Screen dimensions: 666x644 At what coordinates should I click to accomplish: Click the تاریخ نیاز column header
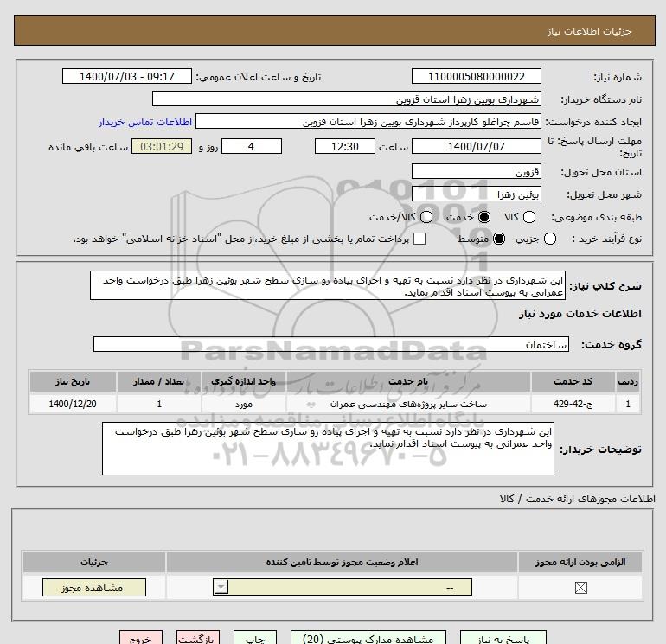tap(73, 381)
